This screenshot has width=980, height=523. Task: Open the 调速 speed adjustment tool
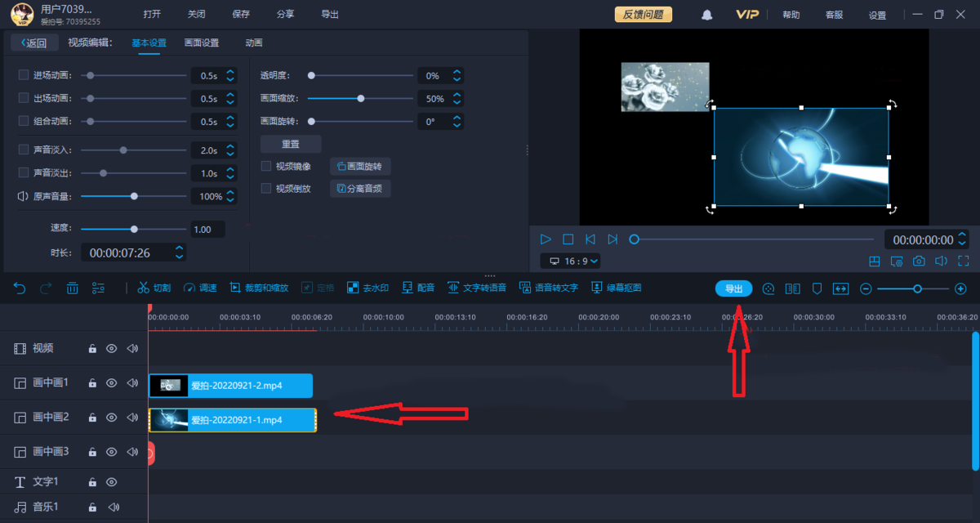click(201, 287)
